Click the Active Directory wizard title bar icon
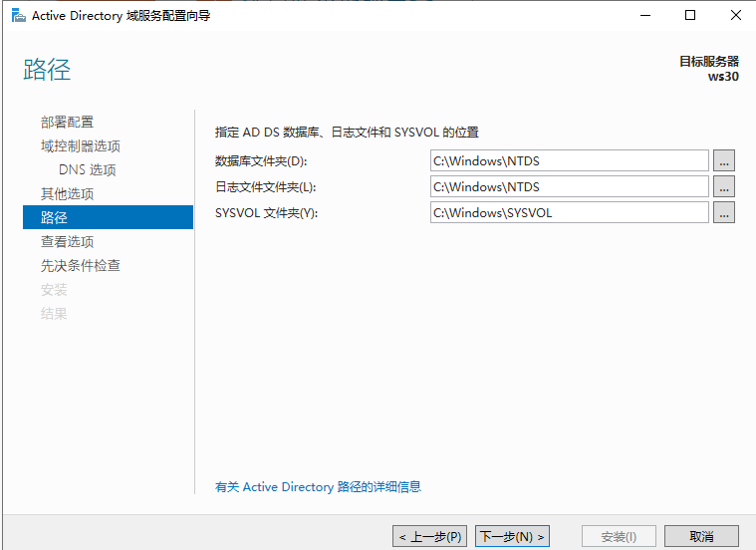This screenshot has width=756, height=550. click(x=18, y=16)
